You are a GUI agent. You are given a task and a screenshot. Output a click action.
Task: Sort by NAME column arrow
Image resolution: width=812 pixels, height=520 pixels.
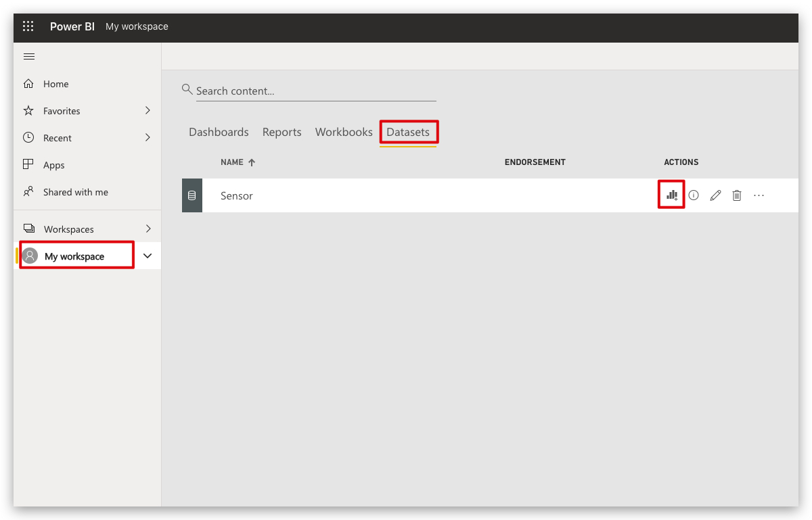coord(252,162)
